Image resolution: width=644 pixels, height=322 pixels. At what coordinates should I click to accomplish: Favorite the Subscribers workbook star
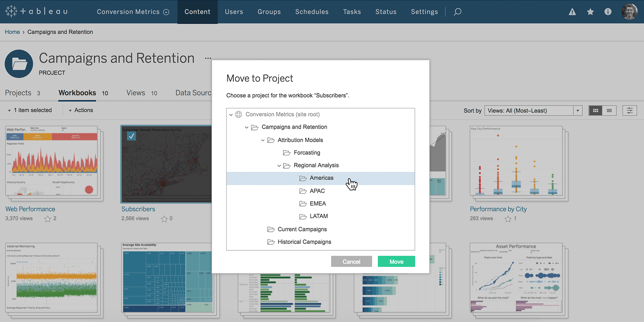click(x=164, y=219)
